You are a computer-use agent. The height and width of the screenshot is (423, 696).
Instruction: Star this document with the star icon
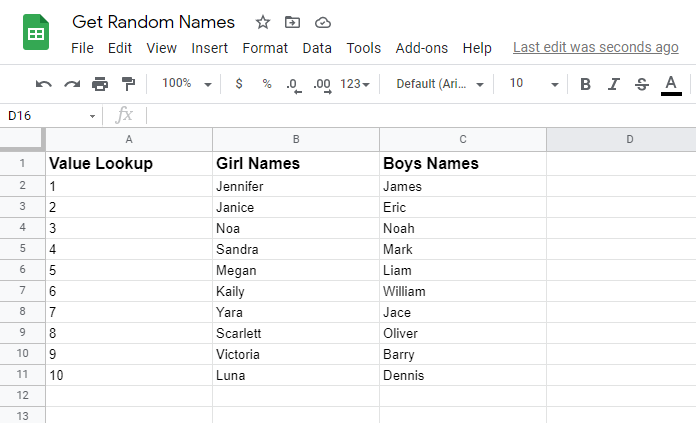263,22
